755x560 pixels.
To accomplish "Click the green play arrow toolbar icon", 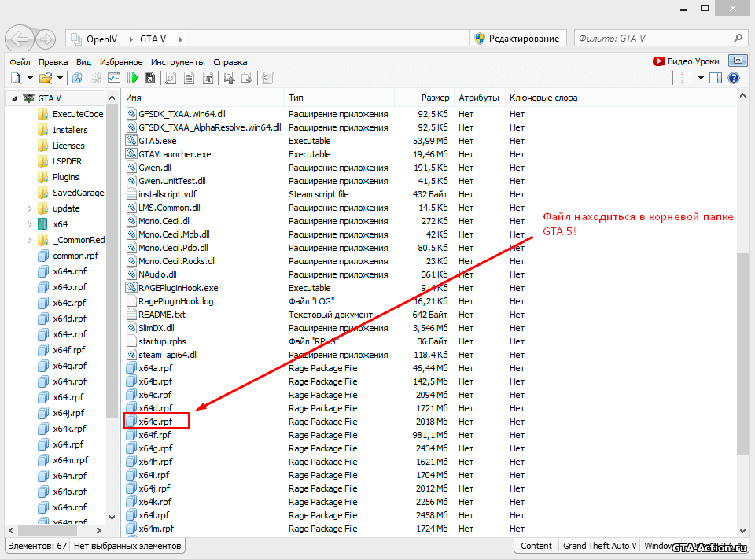I will [x=132, y=78].
